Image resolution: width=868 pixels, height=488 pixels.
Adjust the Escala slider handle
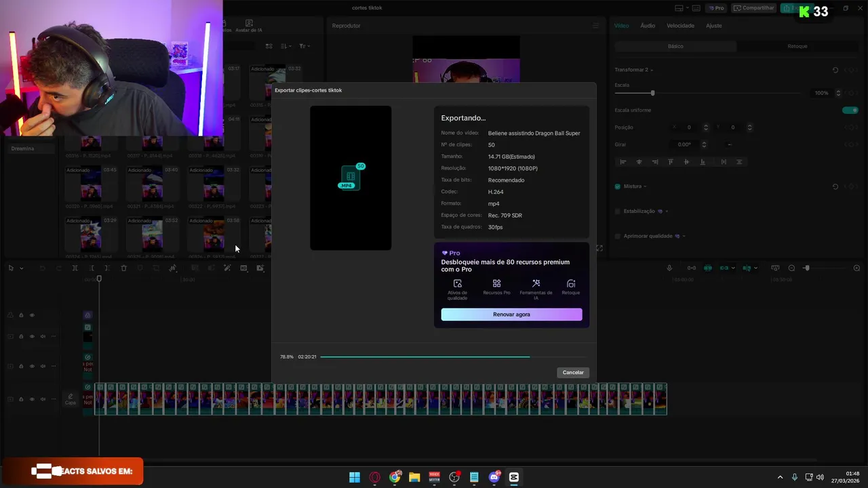point(652,93)
